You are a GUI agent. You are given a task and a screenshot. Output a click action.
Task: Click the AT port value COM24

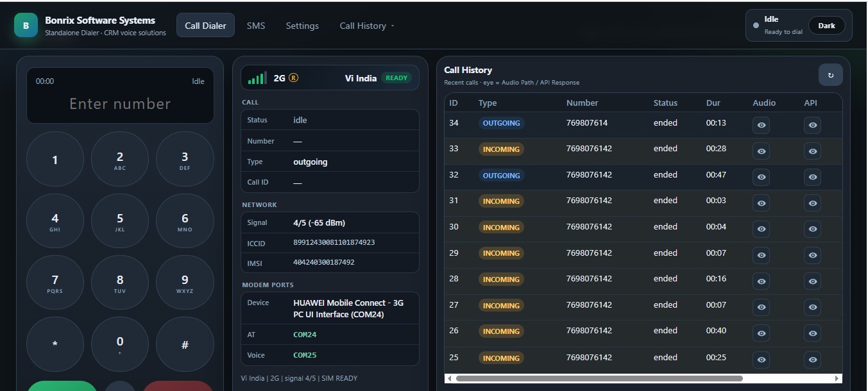tap(305, 335)
